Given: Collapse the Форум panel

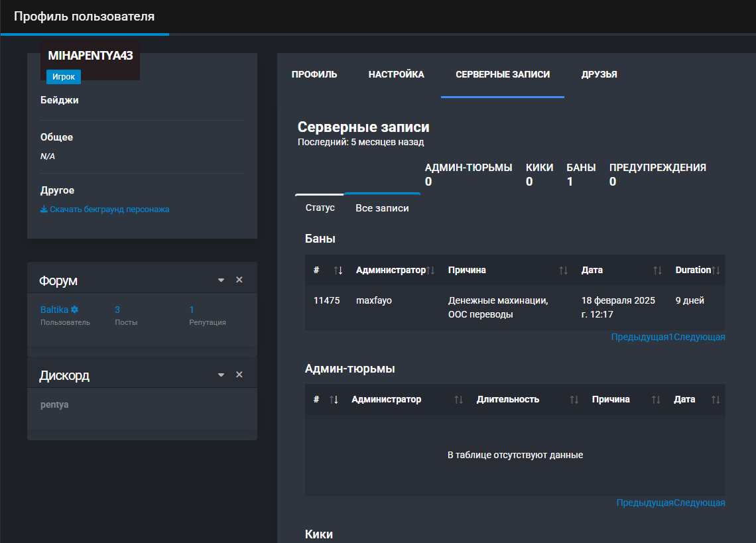Looking at the screenshot, I should tap(221, 280).
